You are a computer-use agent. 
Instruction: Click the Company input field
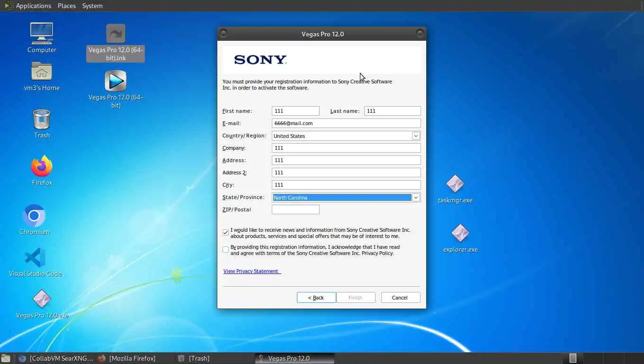click(x=346, y=148)
